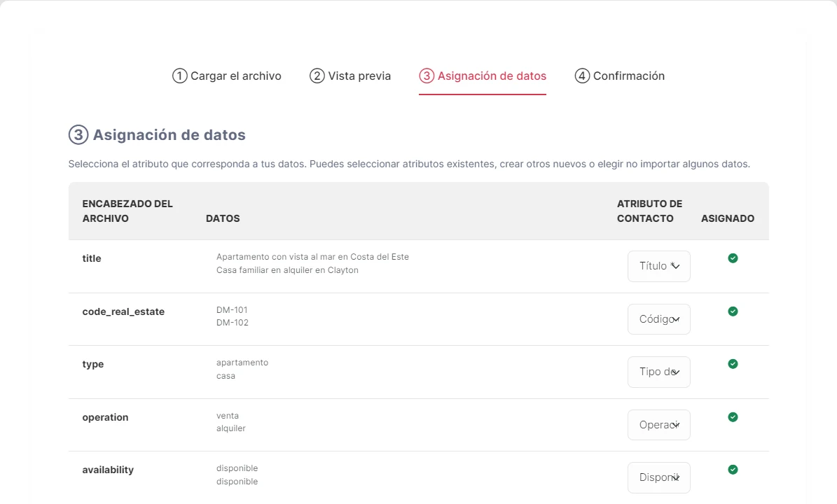Select the type file header cell
The image size is (837, 504).
[x=93, y=364]
